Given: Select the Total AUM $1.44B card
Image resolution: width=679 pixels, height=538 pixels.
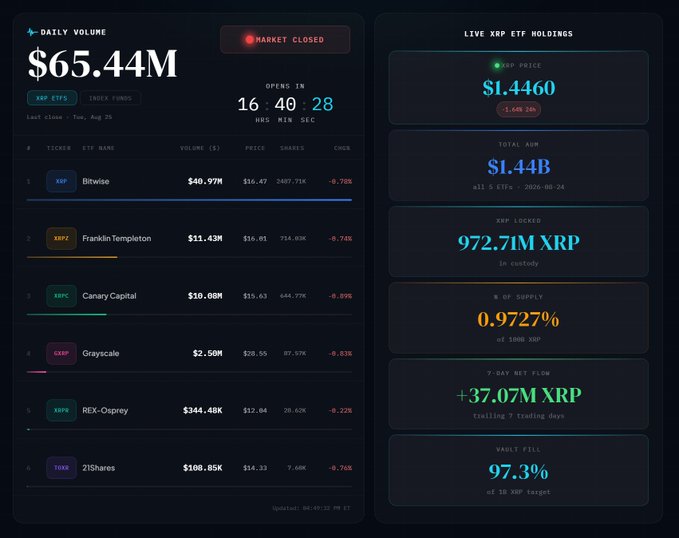Looking at the screenshot, I should [518, 165].
